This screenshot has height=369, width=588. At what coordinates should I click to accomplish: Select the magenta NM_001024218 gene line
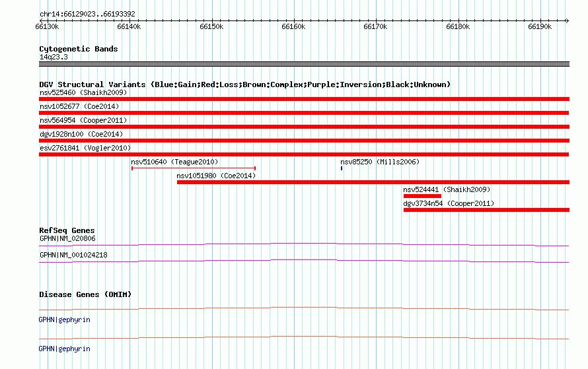[x=304, y=261]
